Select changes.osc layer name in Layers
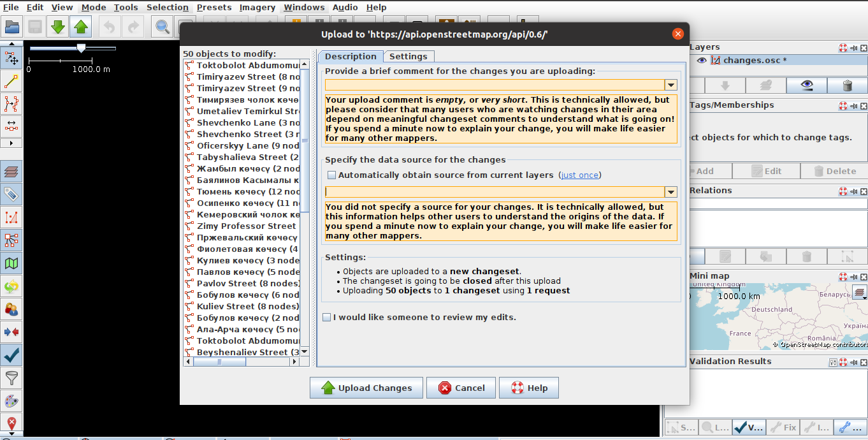Screen dimensions: 868x440 coord(755,61)
